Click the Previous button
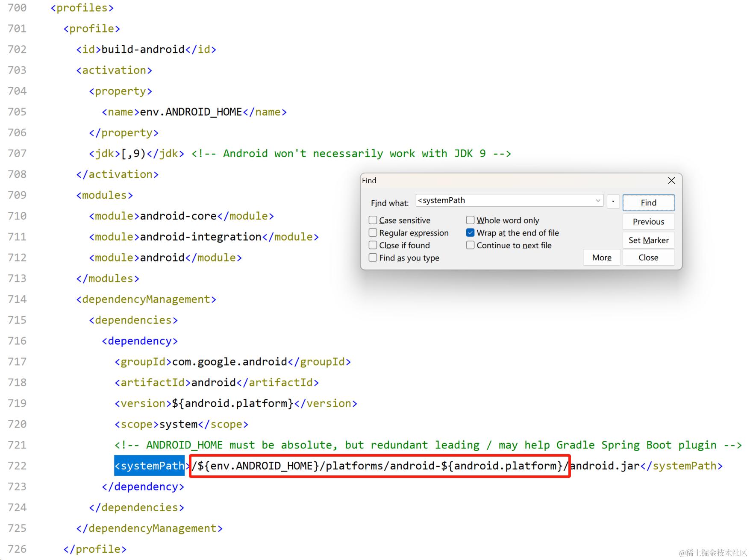This screenshot has height=560, width=750. [648, 221]
